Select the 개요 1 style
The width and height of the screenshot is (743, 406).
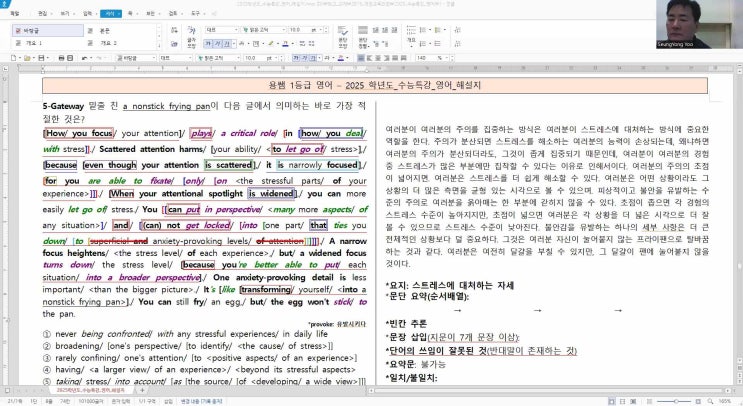click(31, 44)
